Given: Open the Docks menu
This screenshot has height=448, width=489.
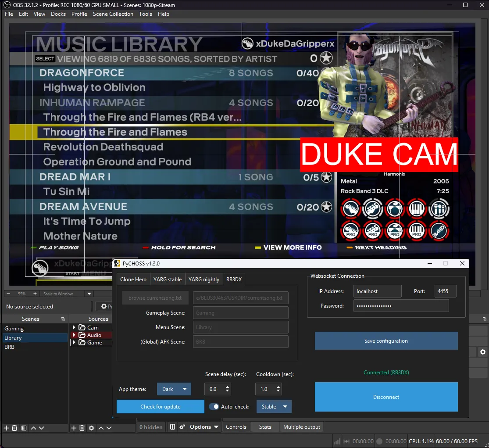Looking at the screenshot, I should click(x=58, y=14).
